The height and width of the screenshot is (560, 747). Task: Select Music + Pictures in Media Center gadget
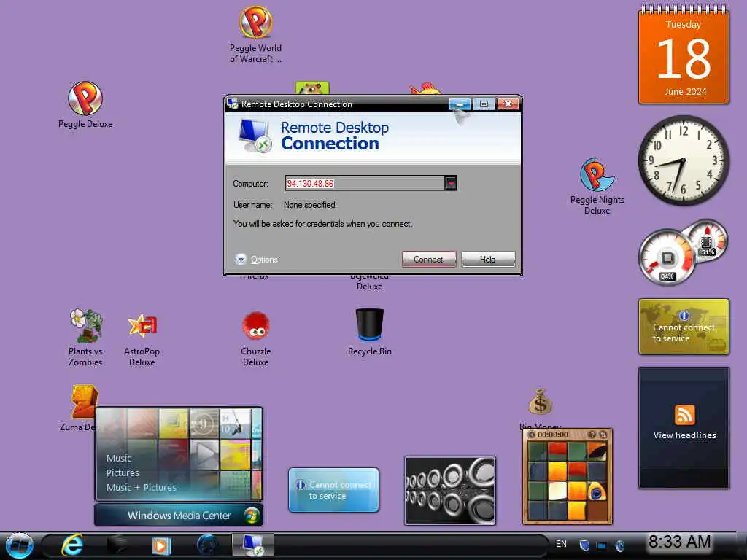141,488
